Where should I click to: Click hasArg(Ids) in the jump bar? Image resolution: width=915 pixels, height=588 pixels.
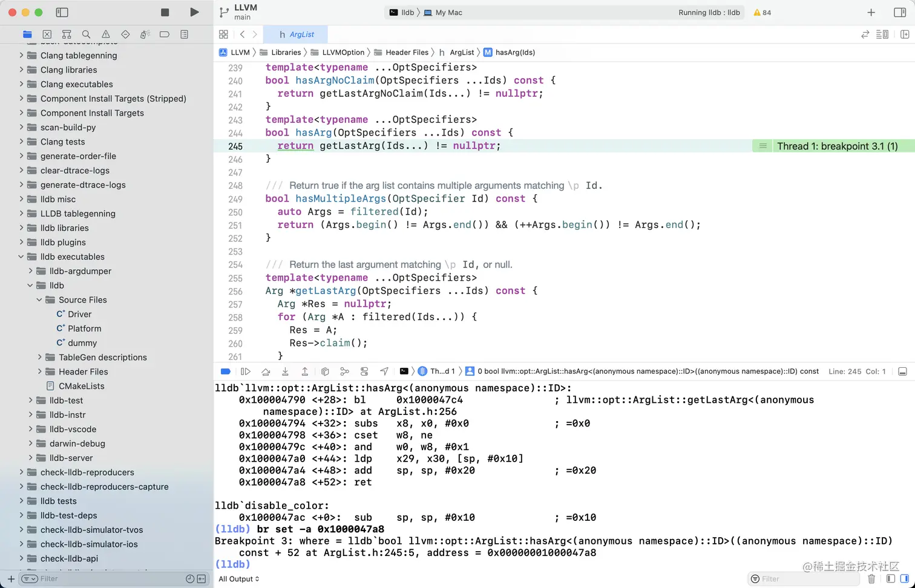point(510,52)
